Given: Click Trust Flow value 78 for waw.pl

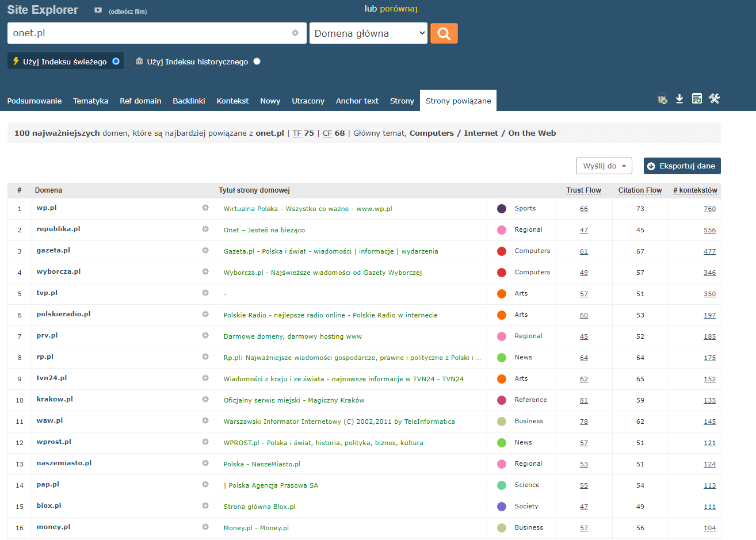Looking at the screenshot, I should (584, 422).
